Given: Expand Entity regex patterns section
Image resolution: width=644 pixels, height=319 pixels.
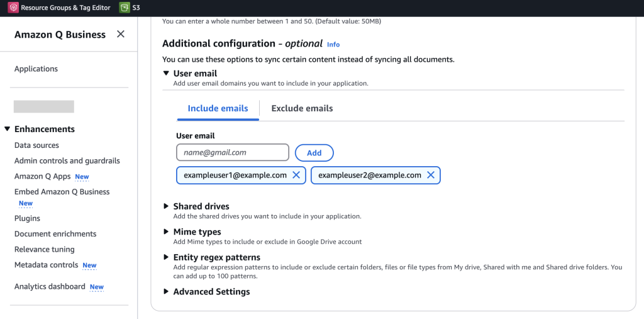Looking at the screenshot, I should 166,257.
